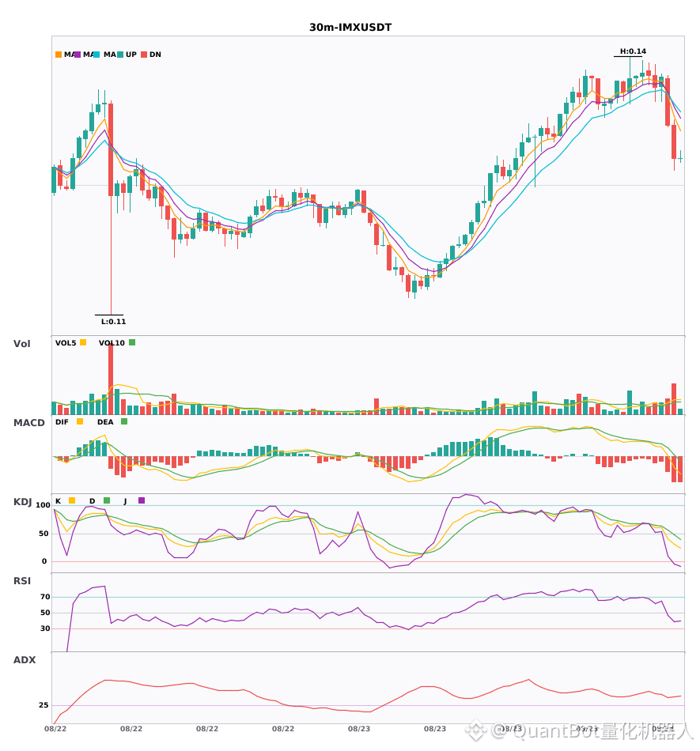Screen dimensions: 700x751
Task: Click the purple MA legend swatch
Action: pyautogui.click(x=78, y=55)
